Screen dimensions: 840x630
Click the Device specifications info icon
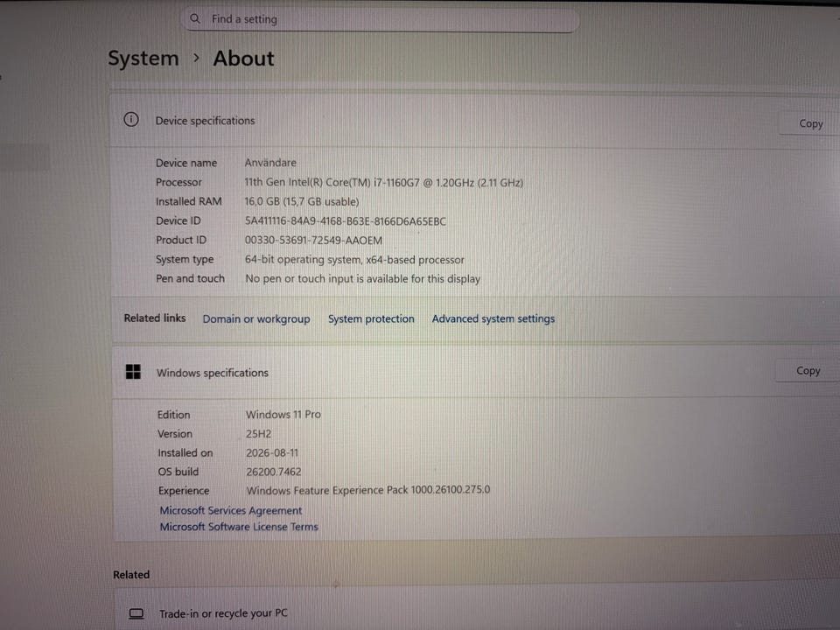click(x=131, y=120)
